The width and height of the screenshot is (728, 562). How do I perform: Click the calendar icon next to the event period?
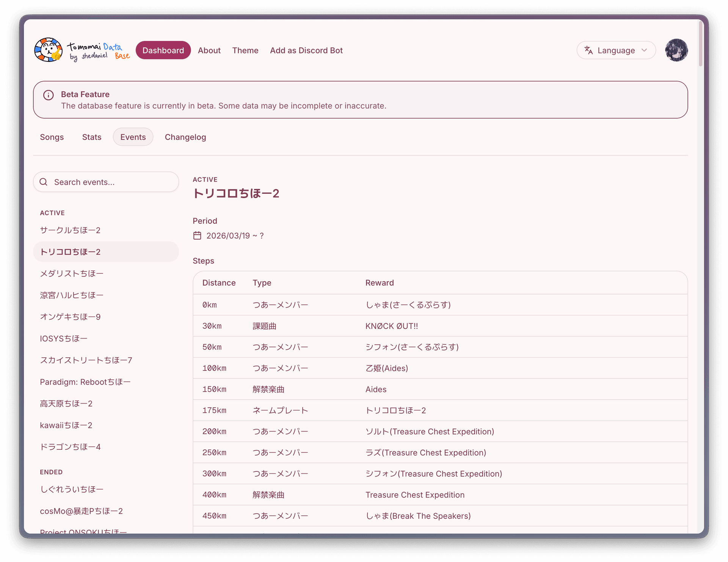point(197,235)
